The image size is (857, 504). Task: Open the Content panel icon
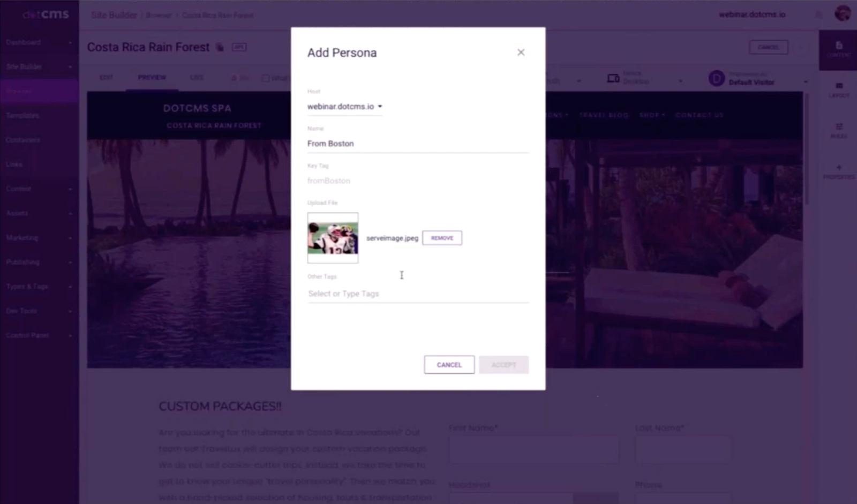839,49
